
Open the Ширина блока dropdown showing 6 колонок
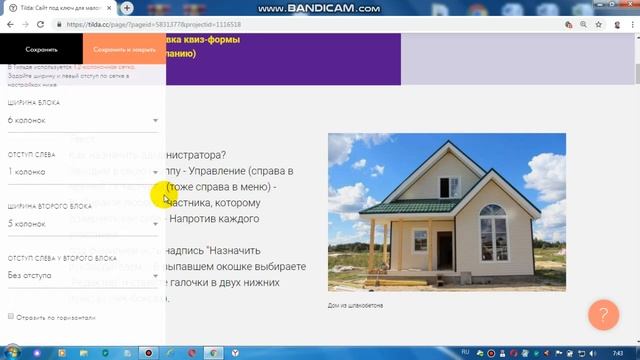83,121
